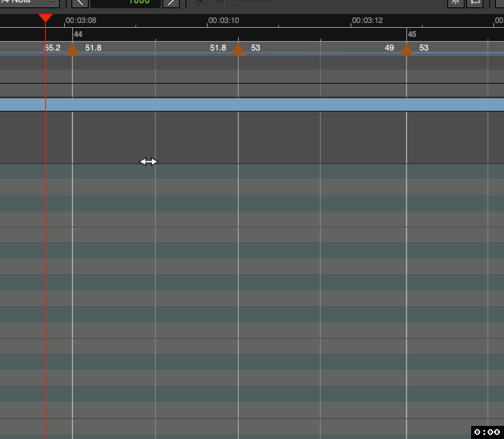Click the 51.8 tempo value right of bar 44 marker
Image resolution: width=504 pixels, height=439 pixels.
click(94, 48)
